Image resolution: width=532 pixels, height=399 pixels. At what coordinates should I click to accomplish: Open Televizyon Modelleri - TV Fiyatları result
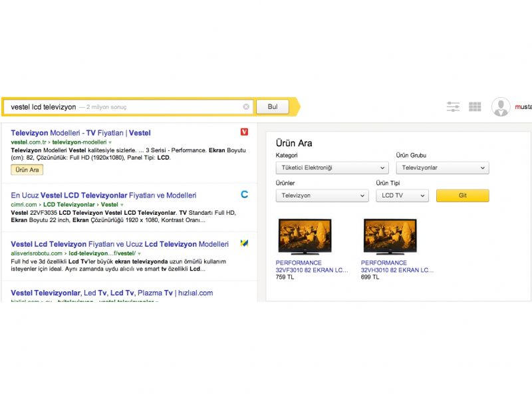[80, 133]
